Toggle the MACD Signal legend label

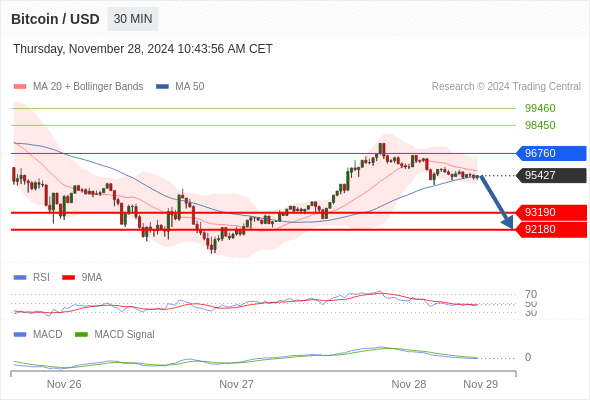tap(124, 335)
